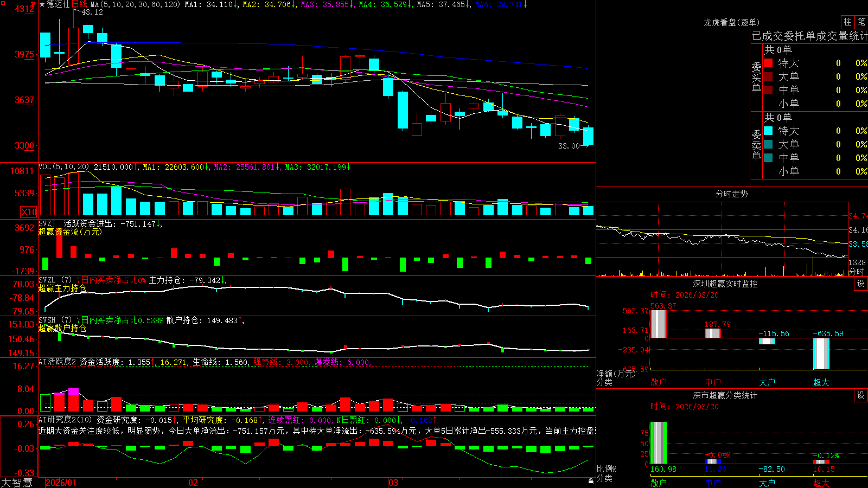
Task: Click the teal 大单 sell order swatch
Action: 768,144
